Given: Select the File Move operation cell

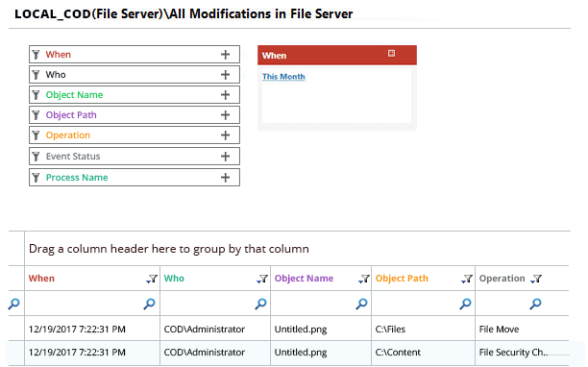Looking at the screenshot, I should pos(522,329).
